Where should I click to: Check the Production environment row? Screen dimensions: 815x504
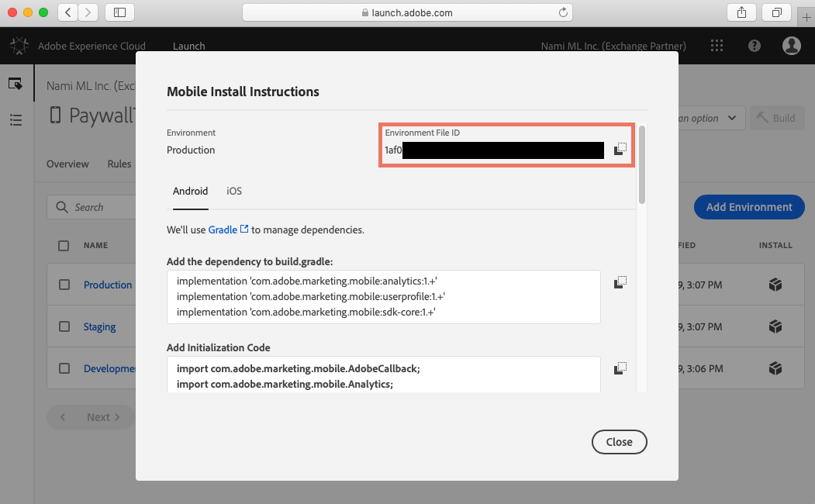[x=64, y=285]
